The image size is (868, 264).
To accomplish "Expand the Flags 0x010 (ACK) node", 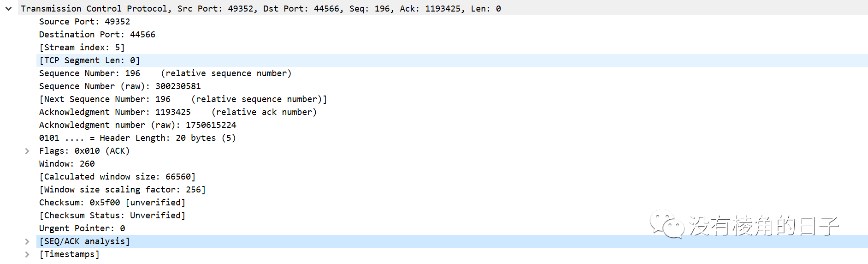I will [27, 151].
